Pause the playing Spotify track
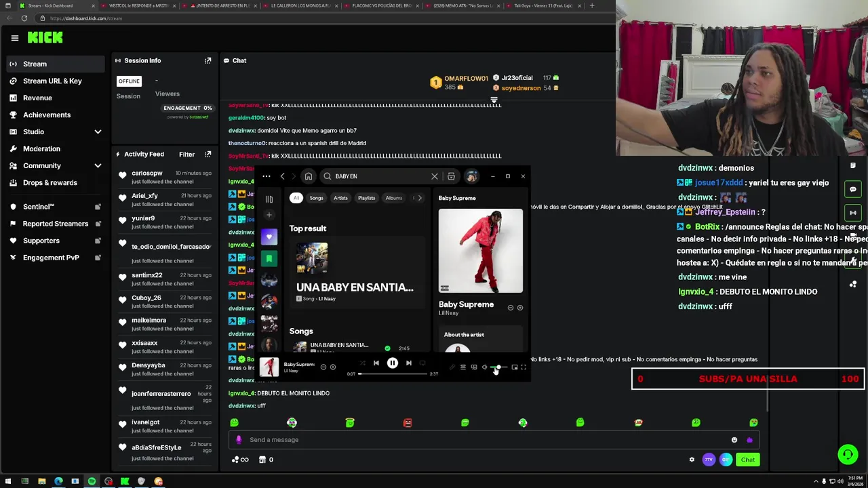The height and width of the screenshot is (488, 868). (392, 363)
